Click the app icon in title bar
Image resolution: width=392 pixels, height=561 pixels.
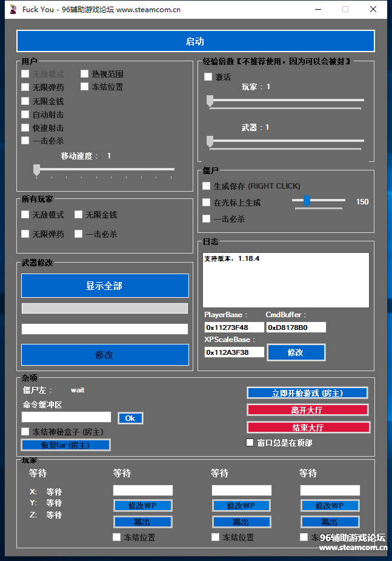coord(13,9)
